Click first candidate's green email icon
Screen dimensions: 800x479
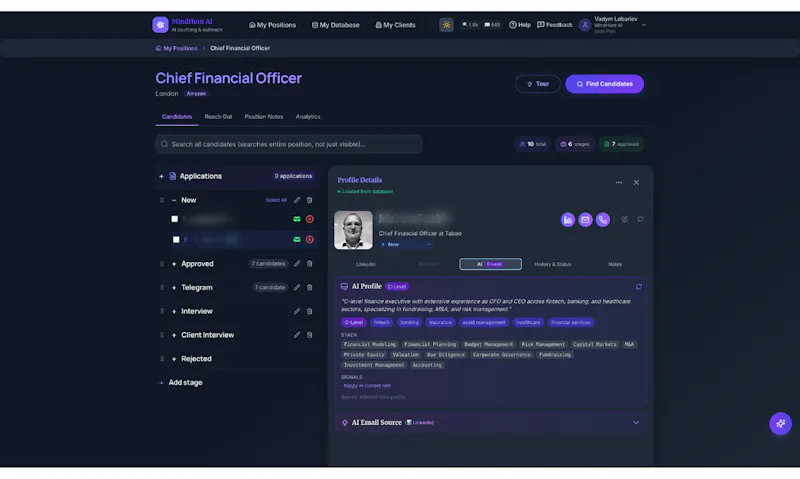click(x=296, y=219)
